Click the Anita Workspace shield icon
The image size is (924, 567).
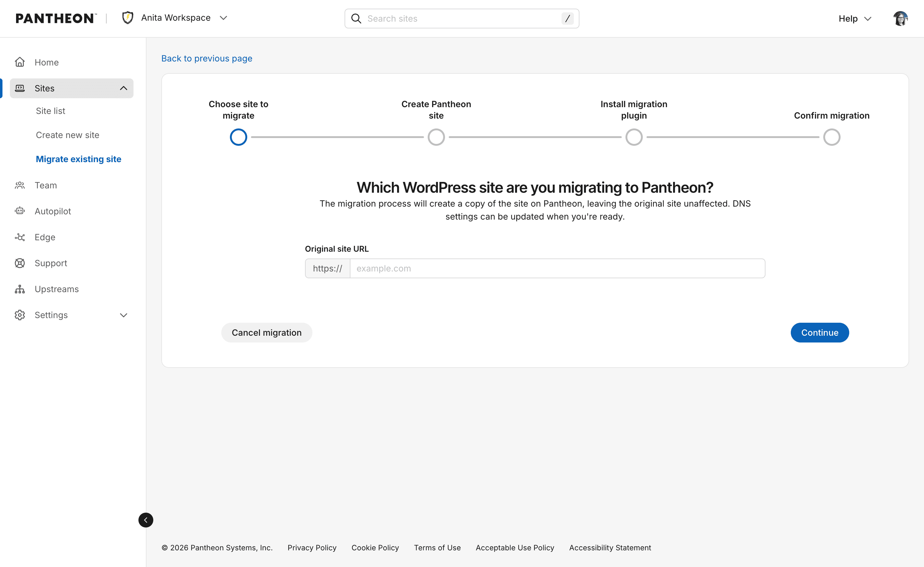pos(128,18)
